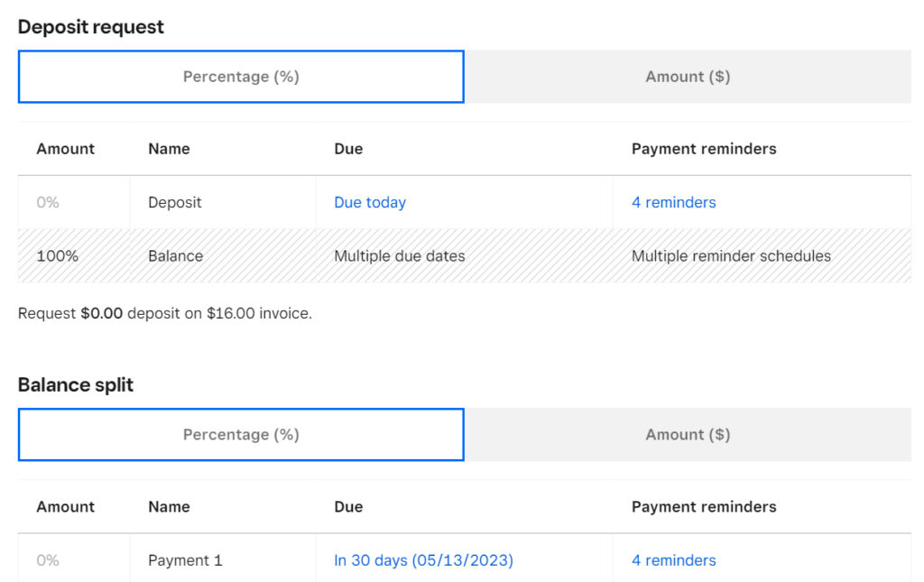Click the "Balance split" heading
The image size is (924, 582).
pos(76,384)
